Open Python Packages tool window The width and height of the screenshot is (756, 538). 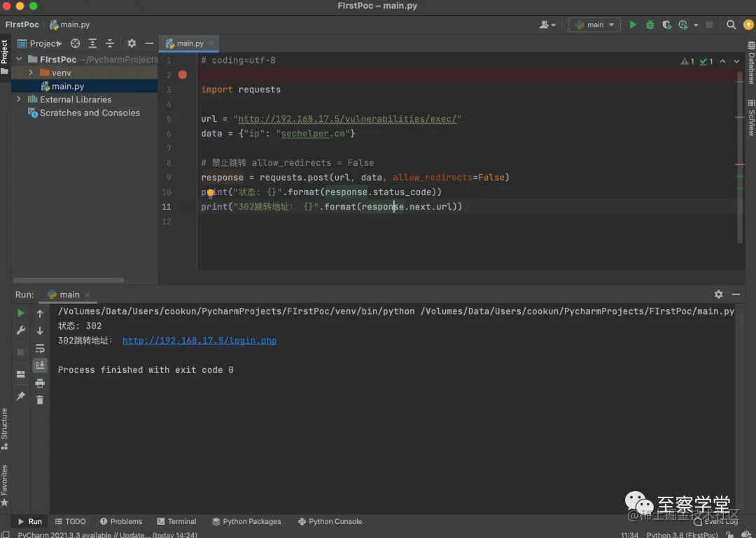246,521
